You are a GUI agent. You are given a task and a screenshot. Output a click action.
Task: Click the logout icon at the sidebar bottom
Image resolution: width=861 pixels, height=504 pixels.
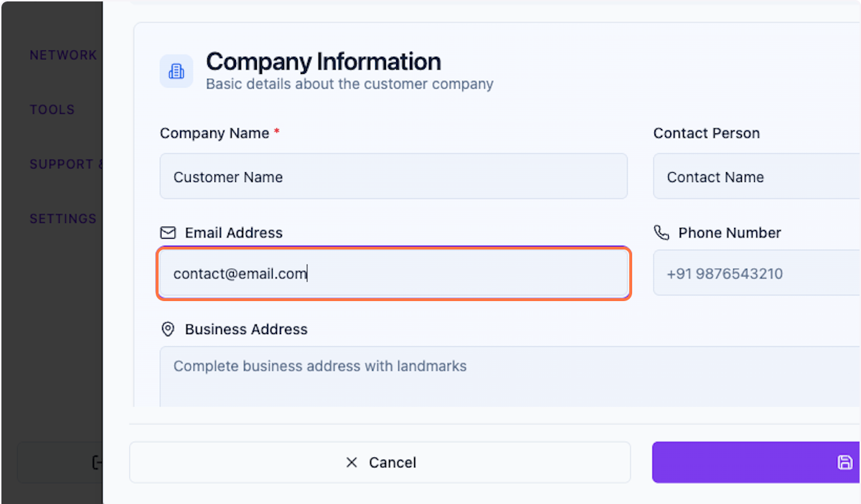tap(98, 462)
